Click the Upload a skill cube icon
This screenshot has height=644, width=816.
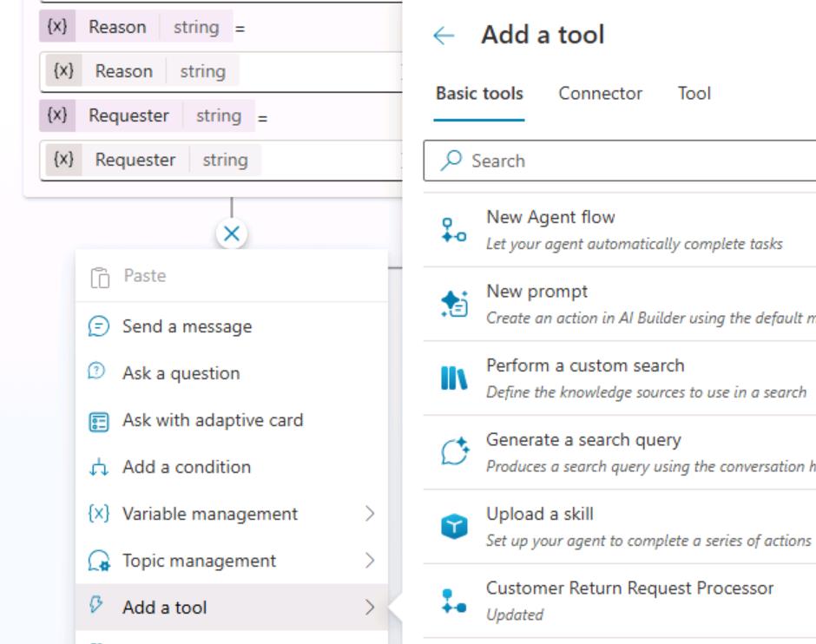point(454,527)
